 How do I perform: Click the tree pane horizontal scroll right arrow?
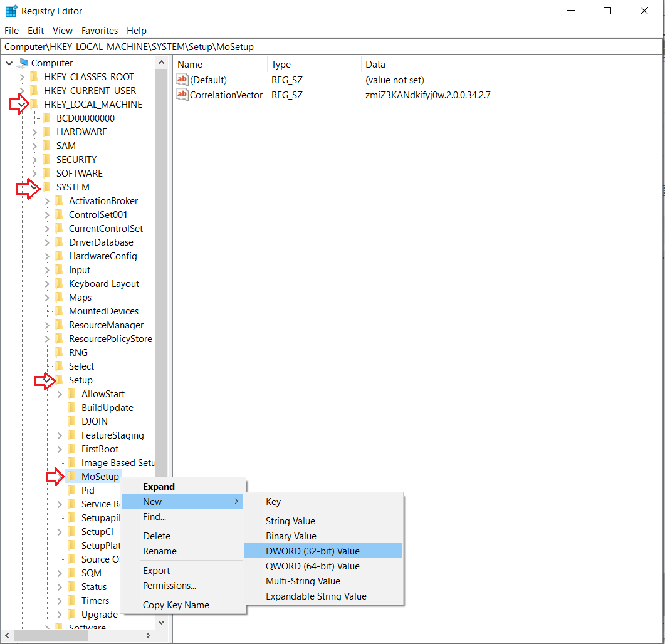(147, 635)
